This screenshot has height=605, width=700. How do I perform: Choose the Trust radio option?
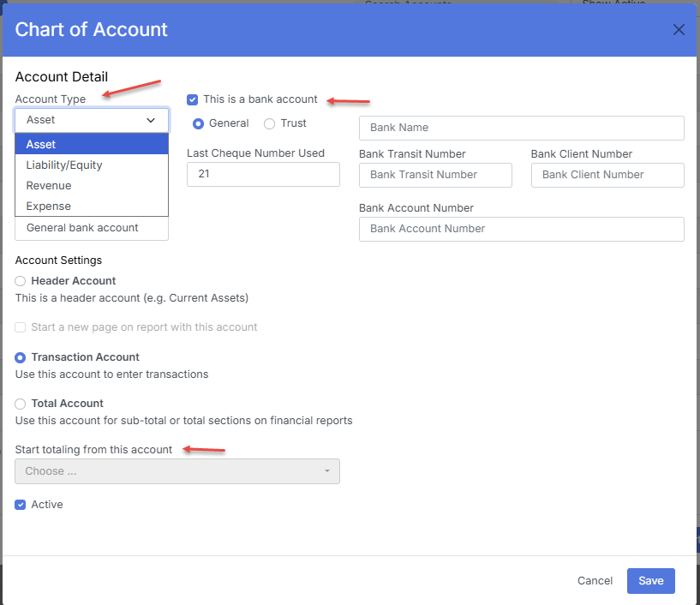pos(270,123)
